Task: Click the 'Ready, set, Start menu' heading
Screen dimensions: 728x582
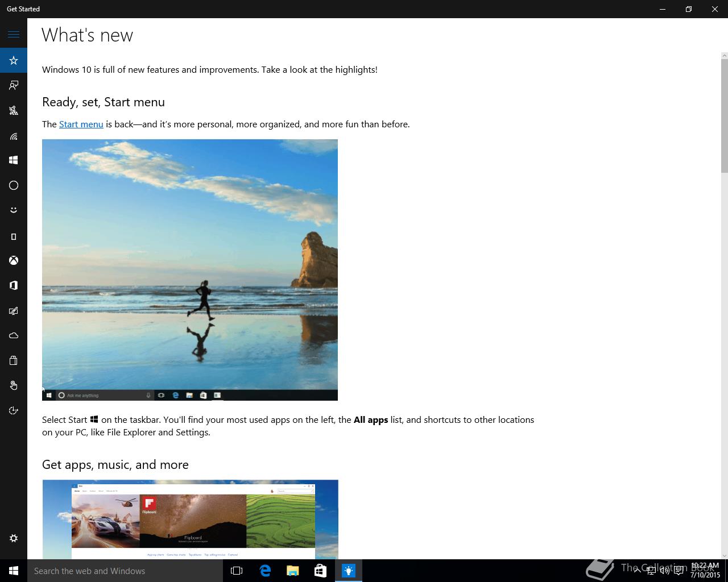Action: tap(104, 102)
